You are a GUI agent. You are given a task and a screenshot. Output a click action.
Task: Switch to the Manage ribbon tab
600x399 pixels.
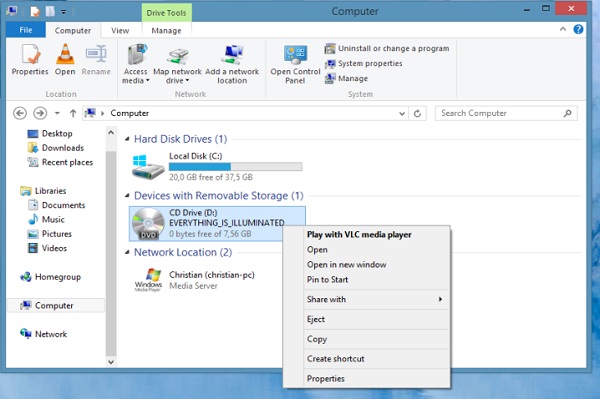(x=166, y=30)
